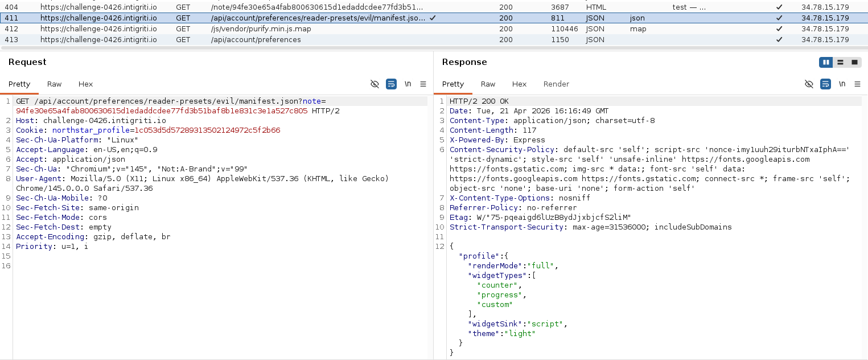Viewport: 868px width, 360px height.
Task: Click length value 811 in row 411
Action: (557, 18)
